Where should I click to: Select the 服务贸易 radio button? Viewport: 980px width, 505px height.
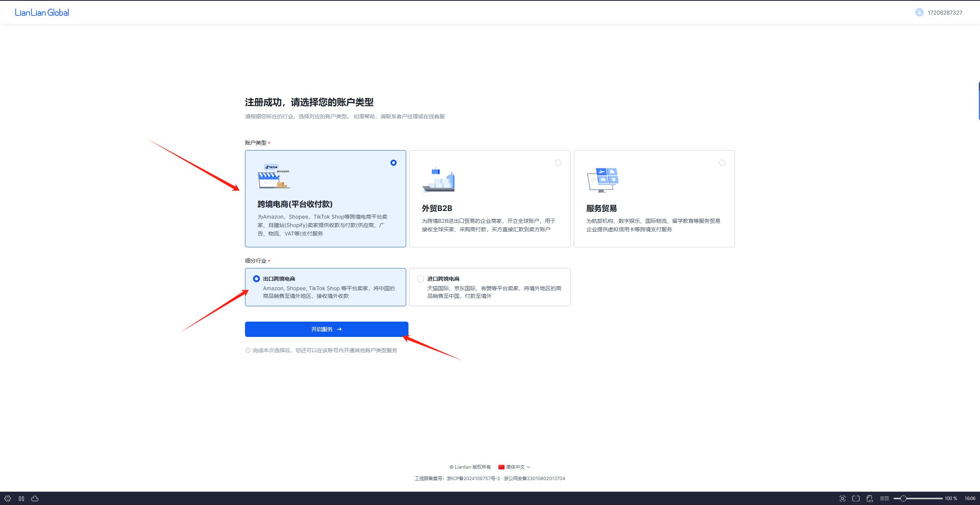point(722,163)
